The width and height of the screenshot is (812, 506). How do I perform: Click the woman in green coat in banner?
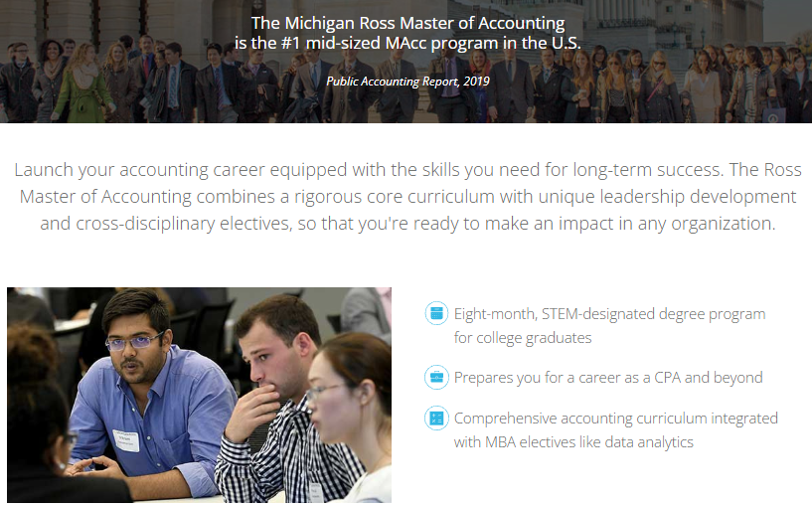pyautogui.click(x=82, y=83)
